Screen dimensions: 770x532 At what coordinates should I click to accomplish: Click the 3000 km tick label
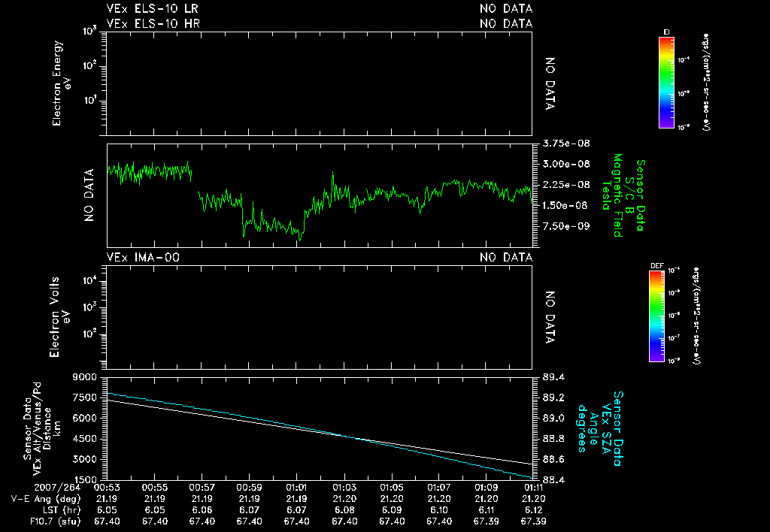pyautogui.click(x=84, y=460)
